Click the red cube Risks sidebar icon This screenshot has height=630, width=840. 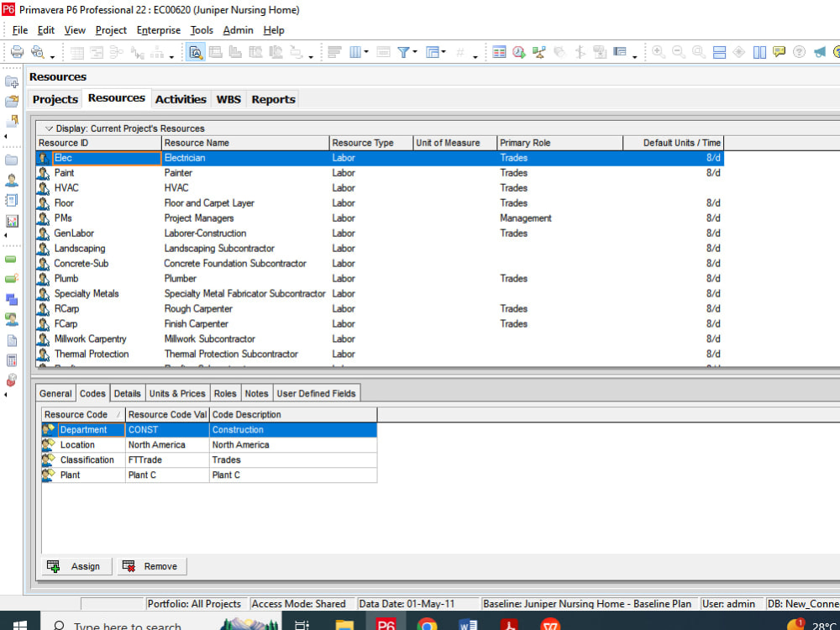[x=11, y=380]
